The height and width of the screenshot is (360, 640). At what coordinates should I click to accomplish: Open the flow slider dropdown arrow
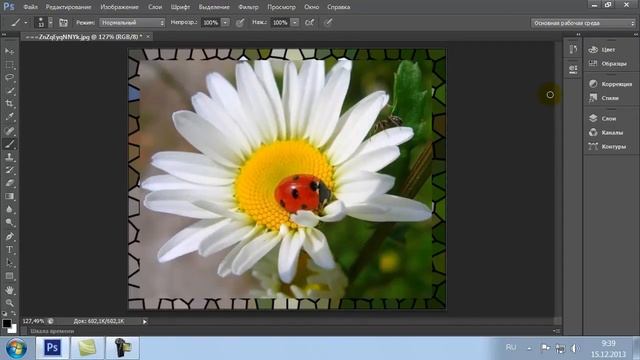pos(295,23)
